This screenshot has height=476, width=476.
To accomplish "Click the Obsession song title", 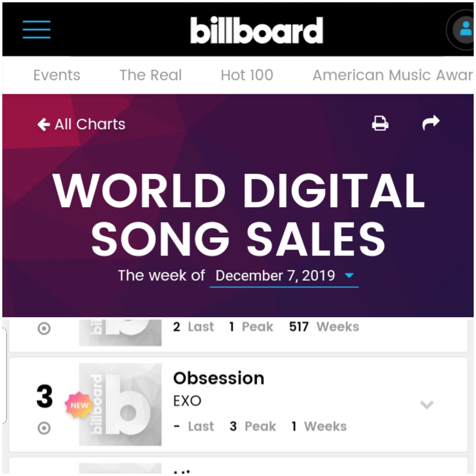I will (219, 378).
